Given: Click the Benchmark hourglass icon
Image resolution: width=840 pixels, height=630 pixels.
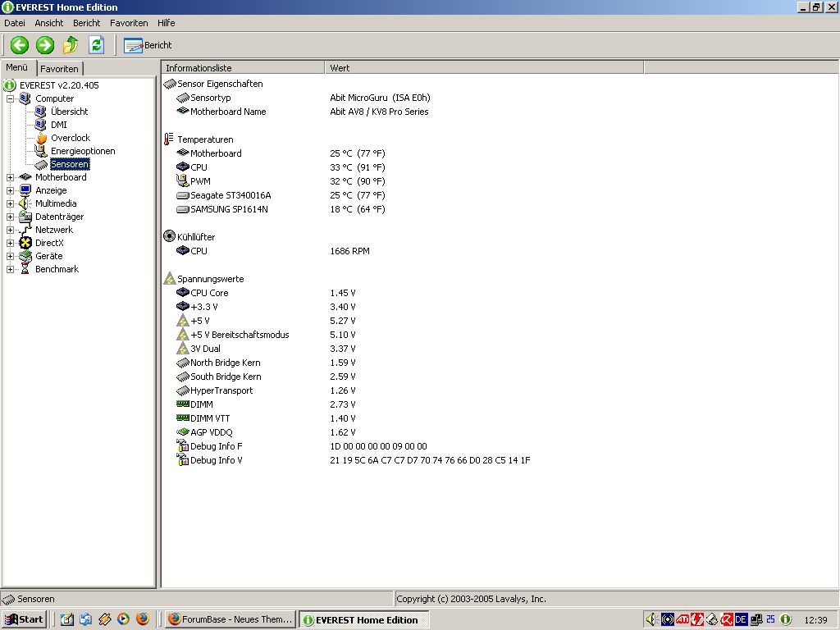Looking at the screenshot, I should [25, 269].
